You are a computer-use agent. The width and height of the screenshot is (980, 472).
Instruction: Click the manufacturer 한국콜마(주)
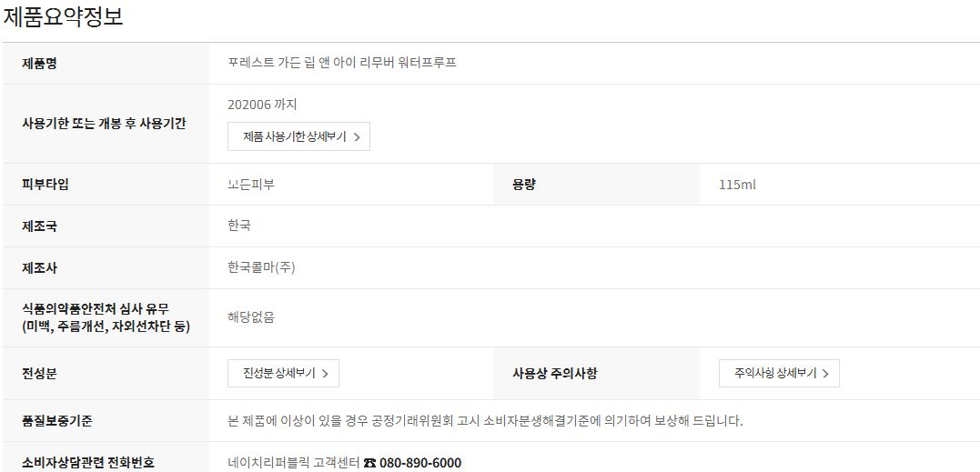[x=261, y=267]
